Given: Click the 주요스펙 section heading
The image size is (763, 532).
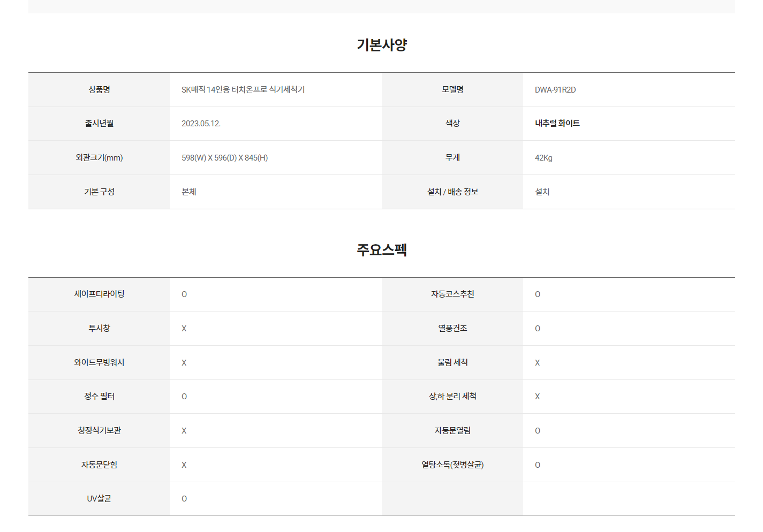Looking at the screenshot, I should 382,250.
